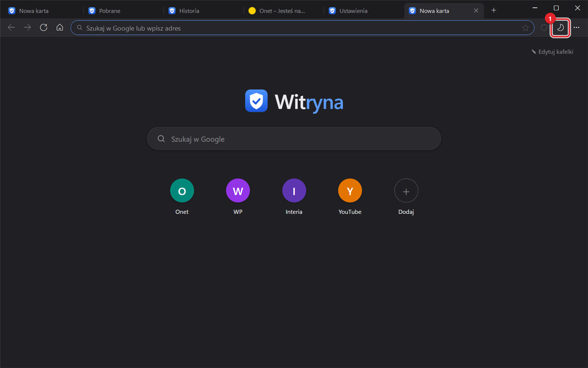Toggle dark mode with the moon icon

coord(560,28)
